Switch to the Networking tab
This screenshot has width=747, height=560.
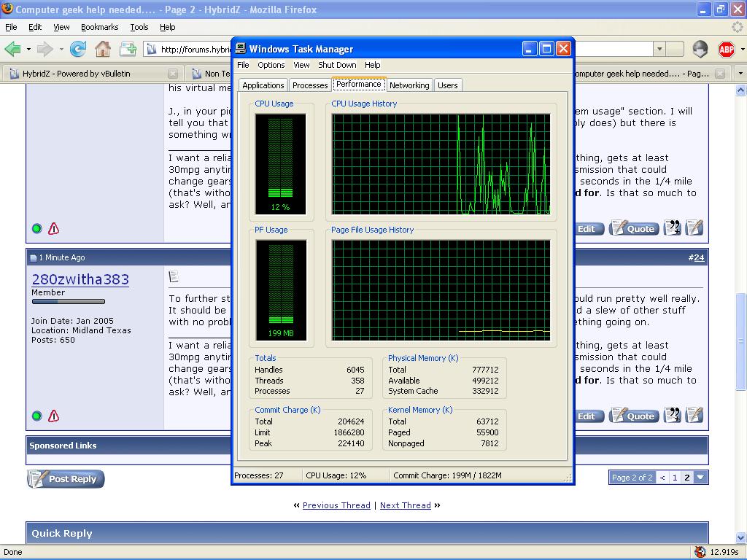[409, 85]
